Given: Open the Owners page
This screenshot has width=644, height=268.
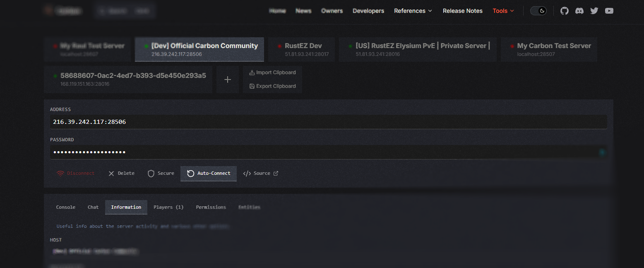Looking at the screenshot, I should click(332, 11).
